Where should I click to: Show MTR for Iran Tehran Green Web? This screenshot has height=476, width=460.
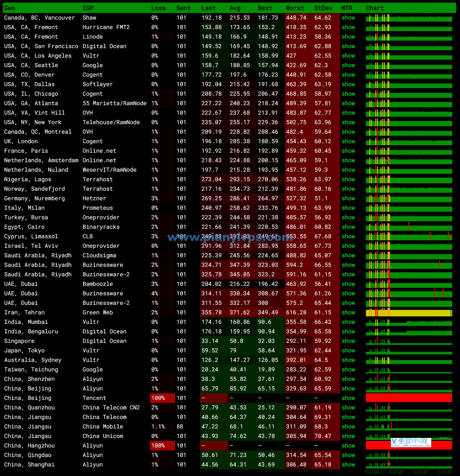tap(348, 312)
